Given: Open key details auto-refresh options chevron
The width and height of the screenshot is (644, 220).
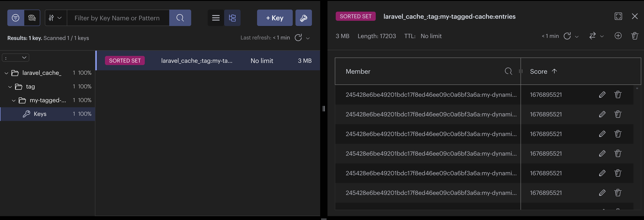Looking at the screenshot, I should click(577, 37).
